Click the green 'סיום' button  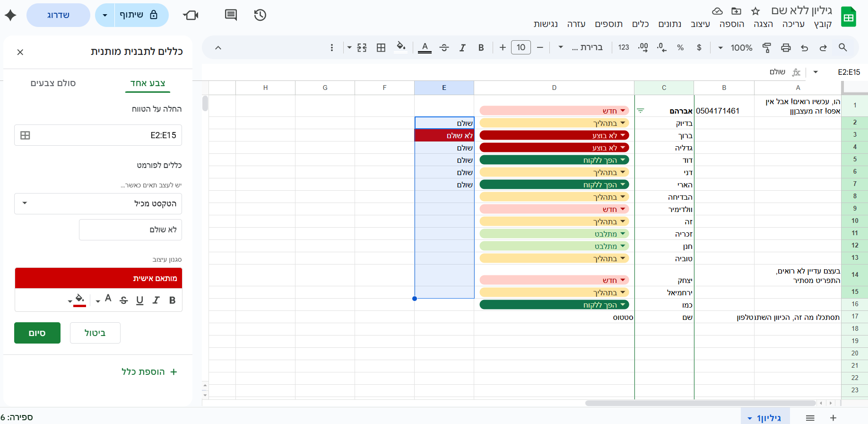tap(37, 333)
